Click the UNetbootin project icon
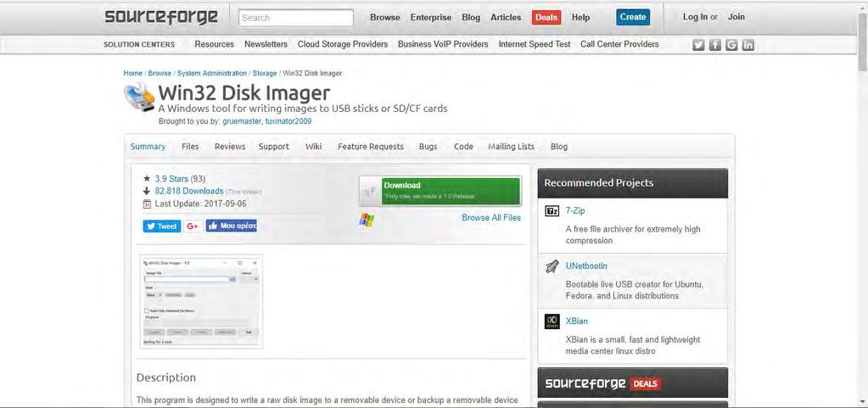 (x=552, y=266)
